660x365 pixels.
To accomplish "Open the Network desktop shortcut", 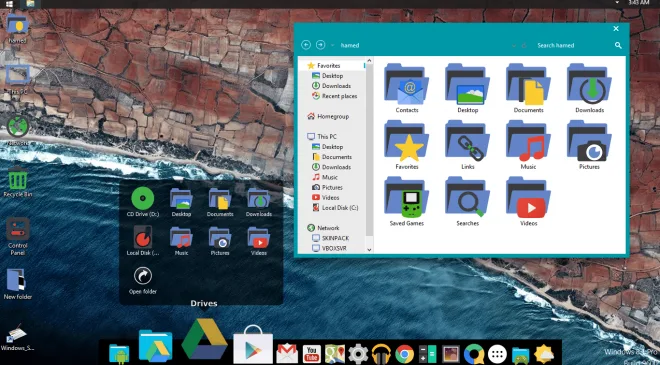I will pos(18,131).
